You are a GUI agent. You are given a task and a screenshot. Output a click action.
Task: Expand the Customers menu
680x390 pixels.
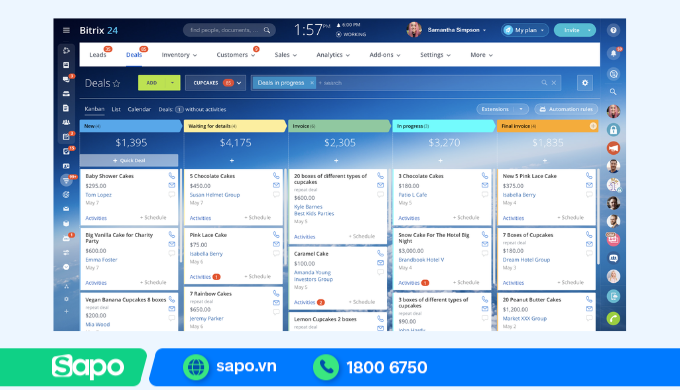[x=235, y=55]
